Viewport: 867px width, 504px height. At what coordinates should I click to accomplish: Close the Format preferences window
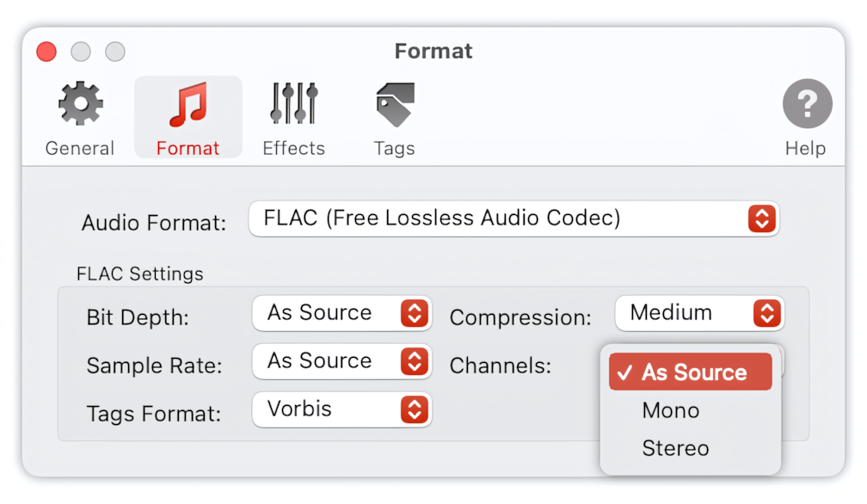pos(46,52)
